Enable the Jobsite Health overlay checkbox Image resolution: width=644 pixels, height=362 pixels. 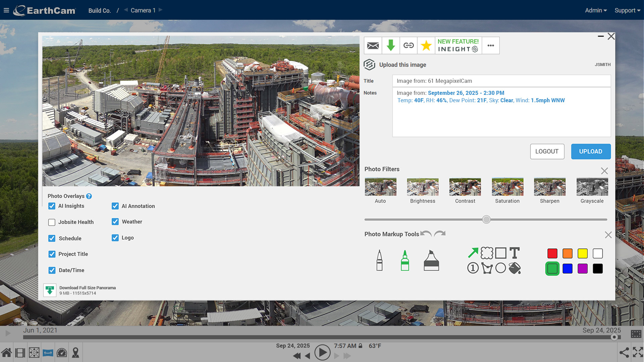(52, 222)
